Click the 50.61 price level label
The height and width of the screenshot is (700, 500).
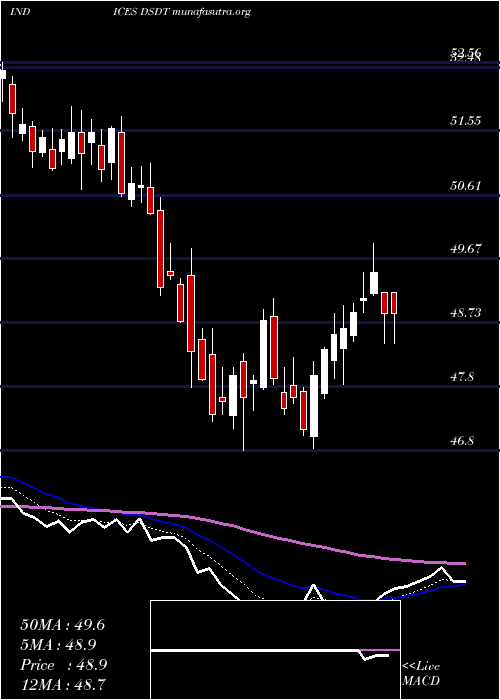tap(466, 185)
